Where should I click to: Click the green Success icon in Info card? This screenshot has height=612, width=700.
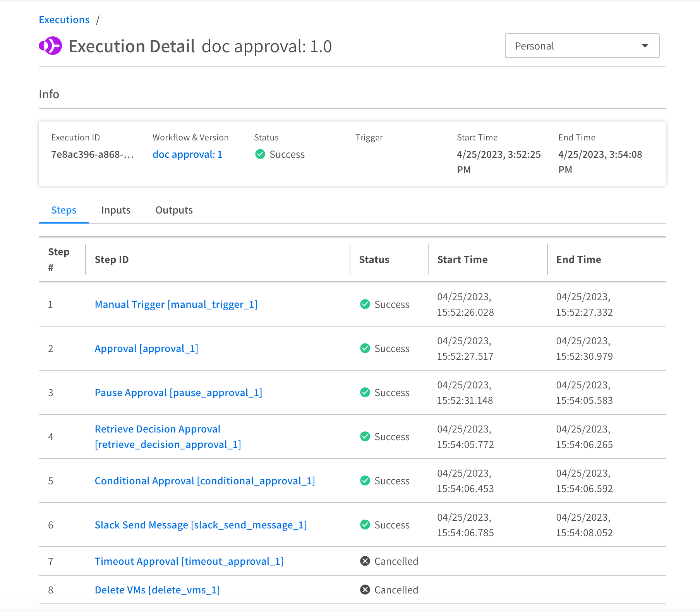click(260, 154)
